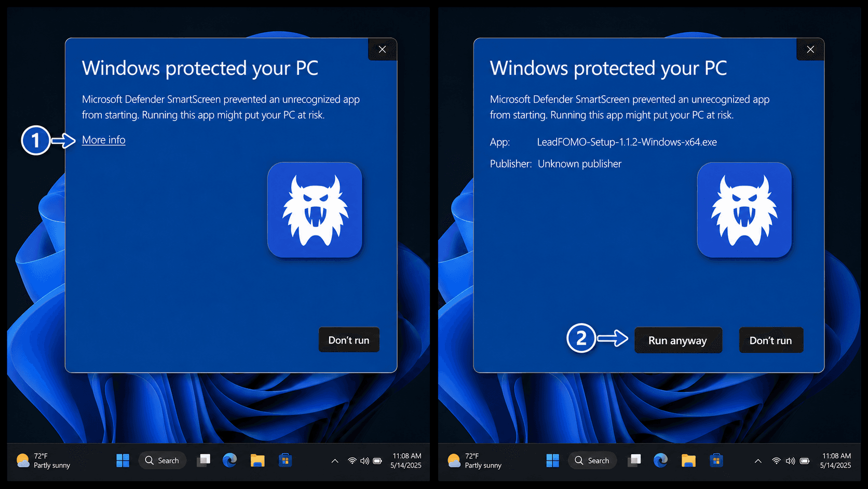This screenshot has height=489, width=868.
Task: Click the More info link in left dialog
Action: tap(103, 140)
